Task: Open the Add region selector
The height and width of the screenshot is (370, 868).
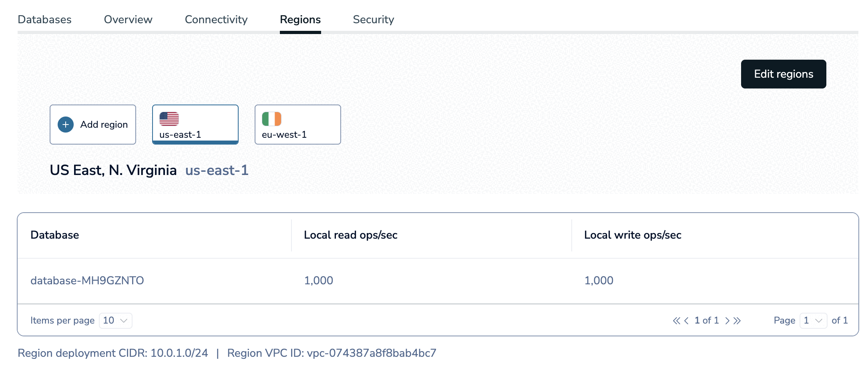Action: click(x=92, y=125)
